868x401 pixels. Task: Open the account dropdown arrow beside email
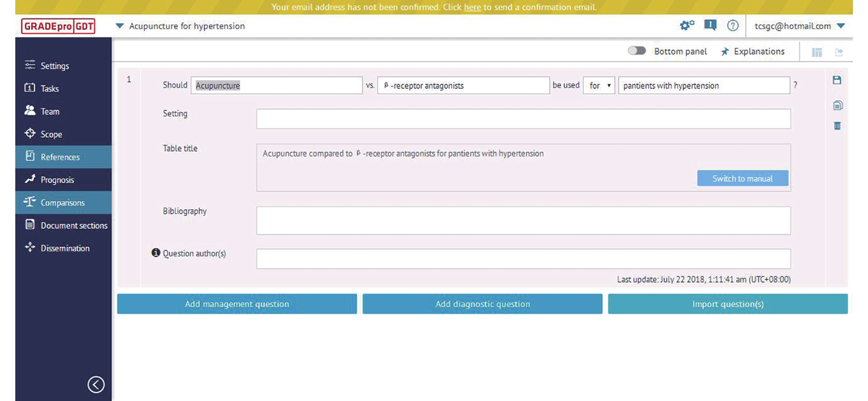(x=840, y=26)
